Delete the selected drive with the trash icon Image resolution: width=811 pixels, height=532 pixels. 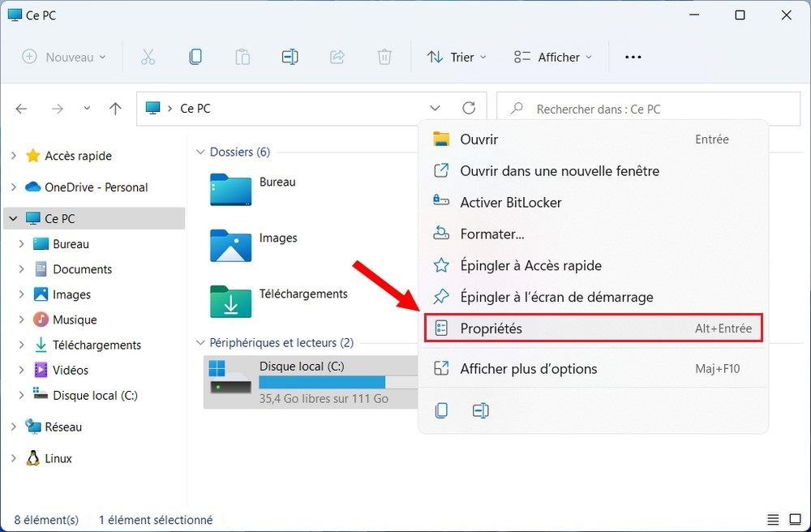point(384,57)
